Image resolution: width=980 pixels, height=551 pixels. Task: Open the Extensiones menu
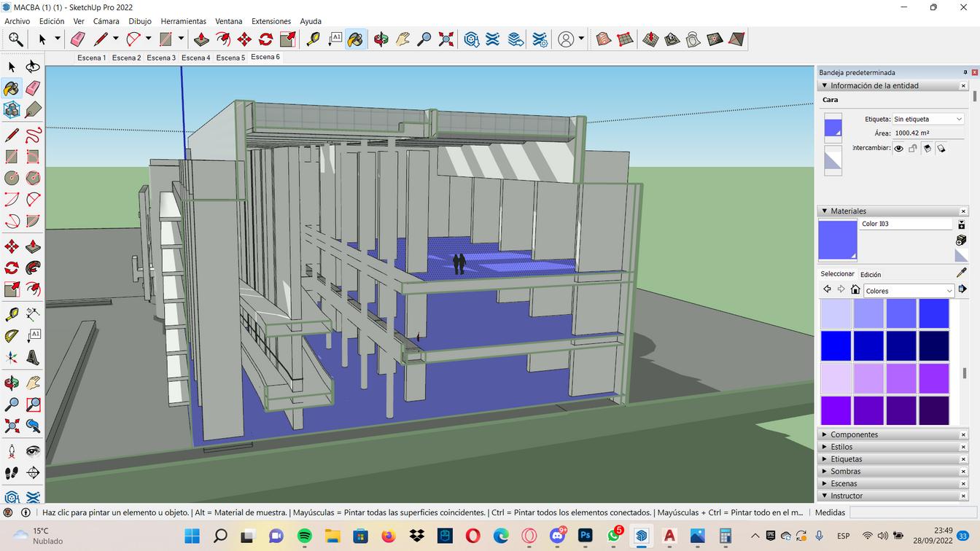pos(271,21)
